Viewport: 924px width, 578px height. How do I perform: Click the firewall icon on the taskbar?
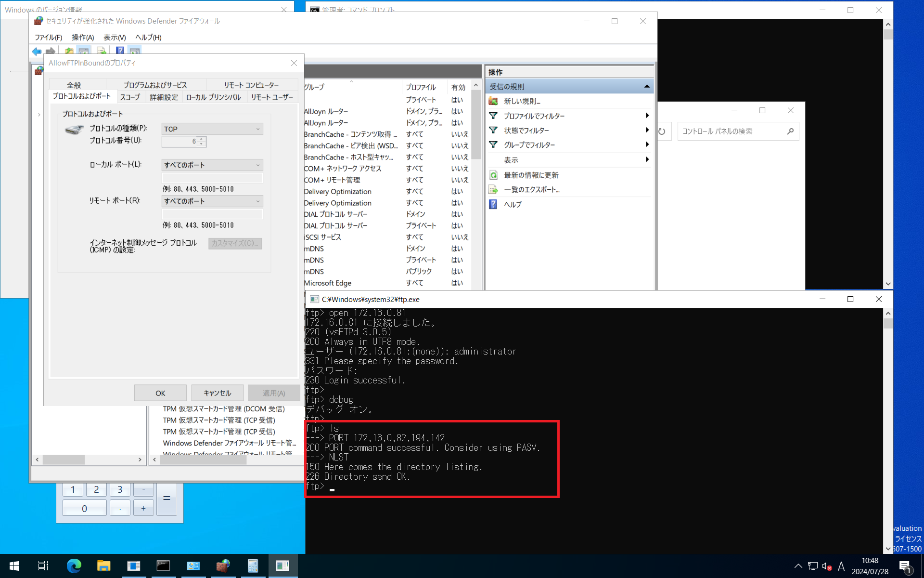223,566
